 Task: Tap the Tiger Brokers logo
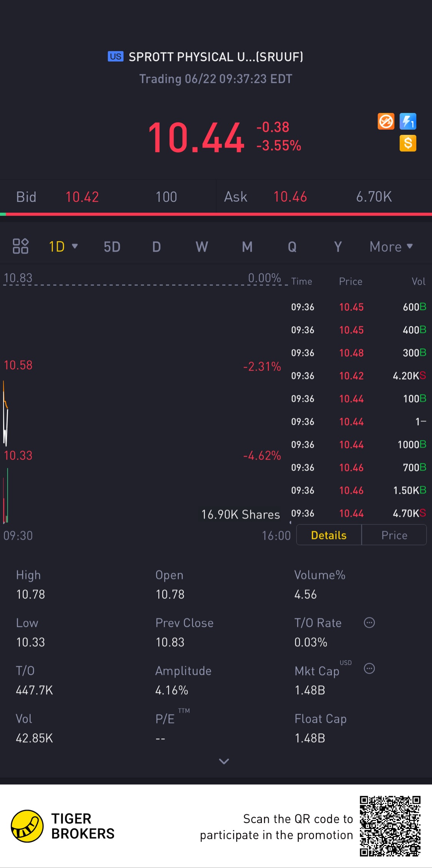[x=27, y=826]
